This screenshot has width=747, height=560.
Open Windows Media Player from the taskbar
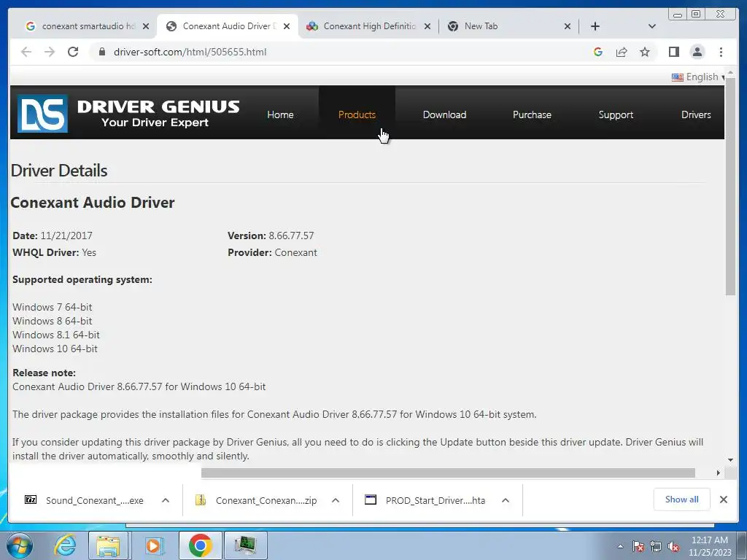click(153, 545)
